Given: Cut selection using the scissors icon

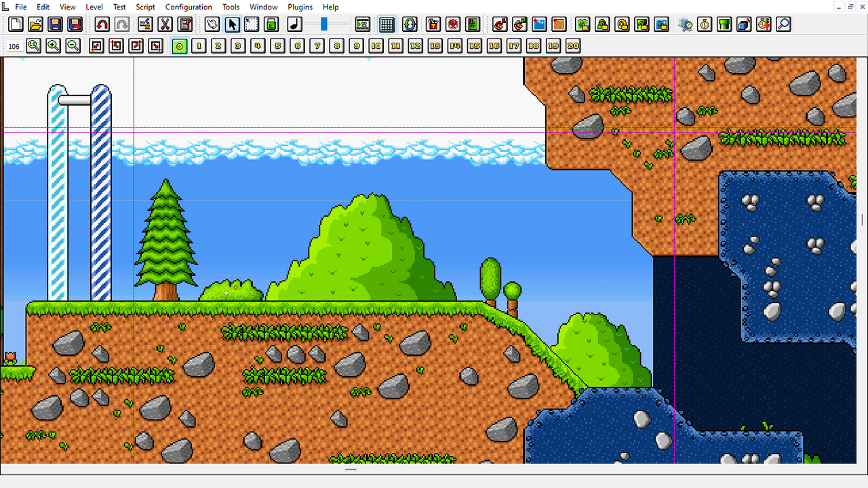Looking at the screenshot, I should (165, 24).
